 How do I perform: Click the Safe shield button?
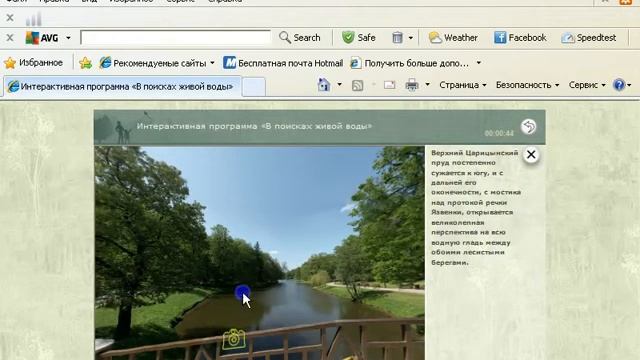pos(358,38)
